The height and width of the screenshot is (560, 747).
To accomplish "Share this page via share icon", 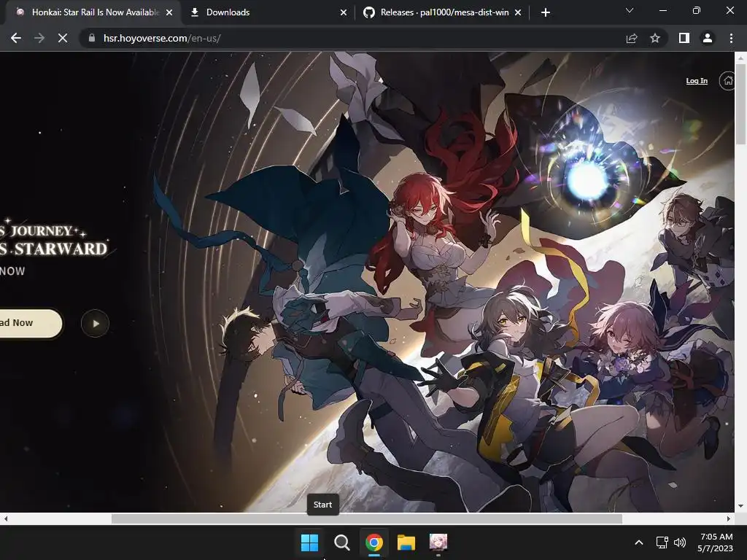I will [x=632, y=38].
